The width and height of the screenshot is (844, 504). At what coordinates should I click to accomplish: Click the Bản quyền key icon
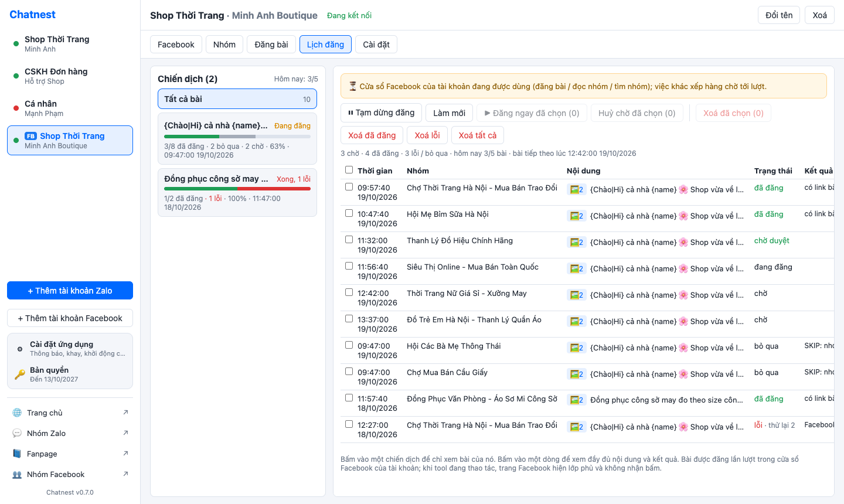pyautogui.click(x=20, y=374)
